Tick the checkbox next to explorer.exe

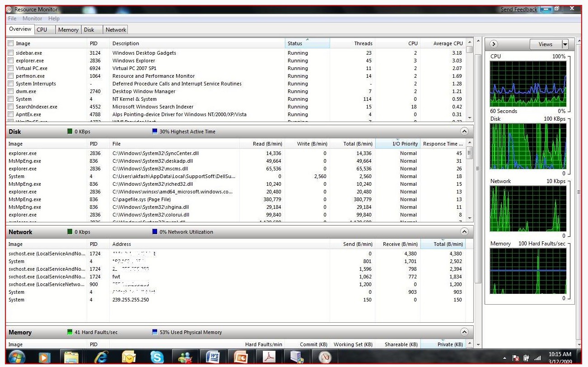pos(11,61)
